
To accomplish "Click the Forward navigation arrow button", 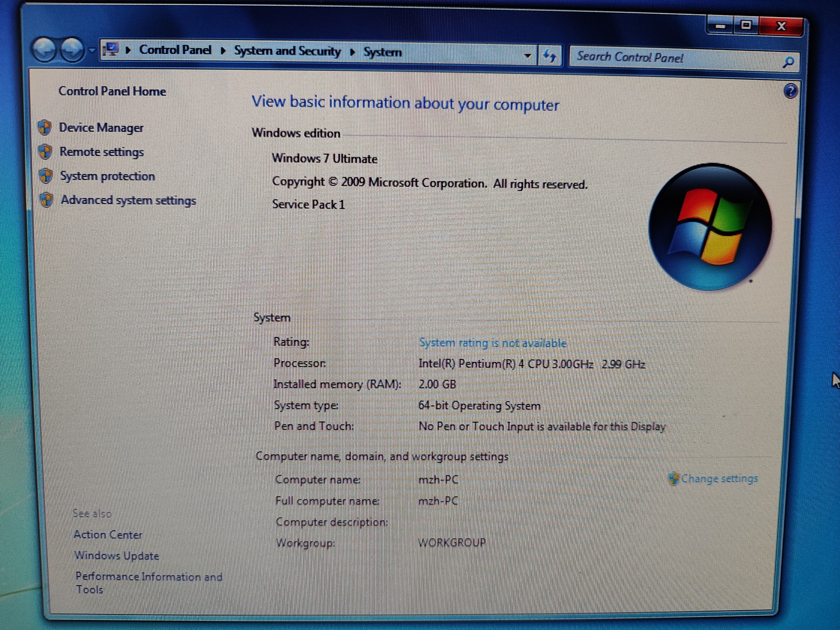I will coord(72,50).
